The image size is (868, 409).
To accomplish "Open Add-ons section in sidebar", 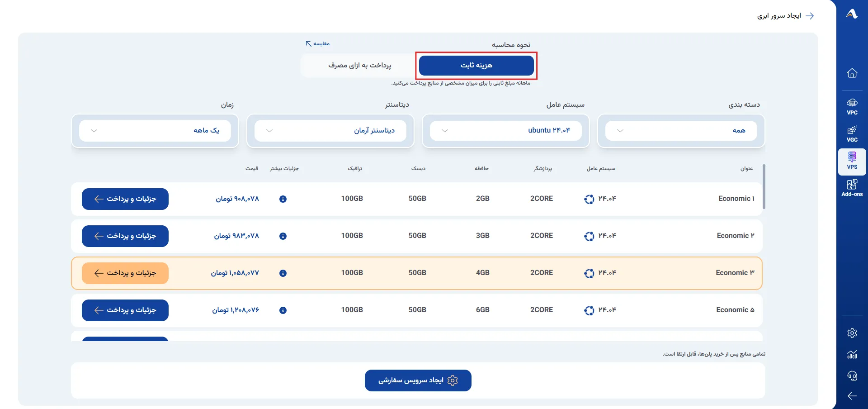I will (x=852, y=188).
